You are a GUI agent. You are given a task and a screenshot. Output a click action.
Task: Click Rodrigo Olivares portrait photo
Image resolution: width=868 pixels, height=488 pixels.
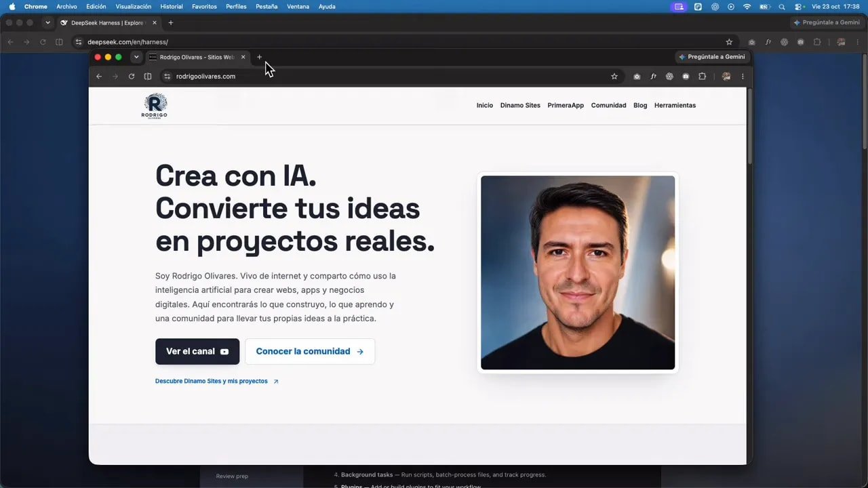[578, 272]
